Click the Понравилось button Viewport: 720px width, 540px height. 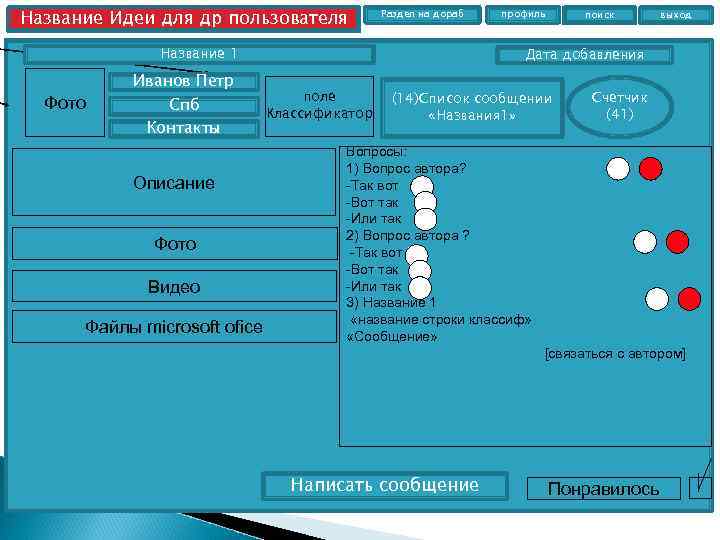(603, 489)
